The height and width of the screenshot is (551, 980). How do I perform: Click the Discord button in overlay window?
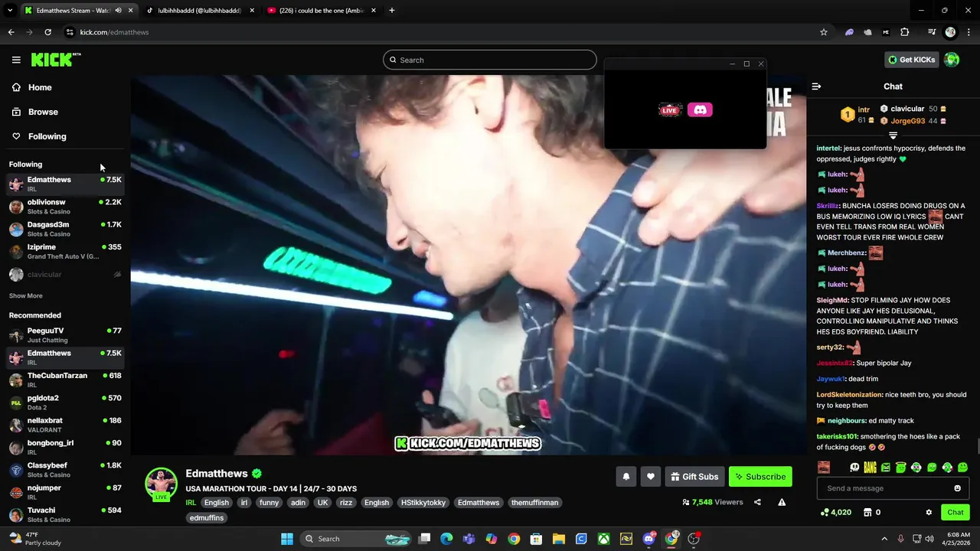[700, 110]
